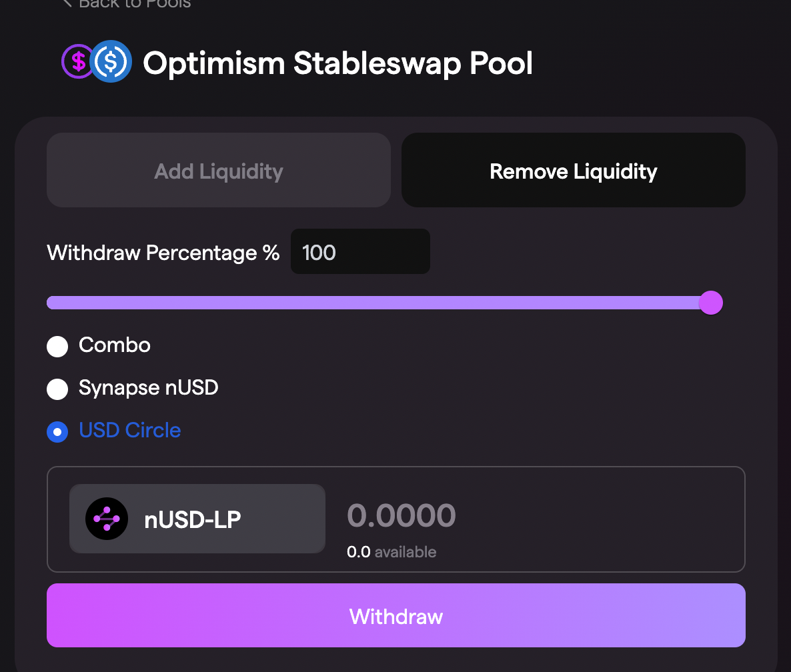
Task: Click the blue USDC coin icon
Action: click(x=111, y=61)
